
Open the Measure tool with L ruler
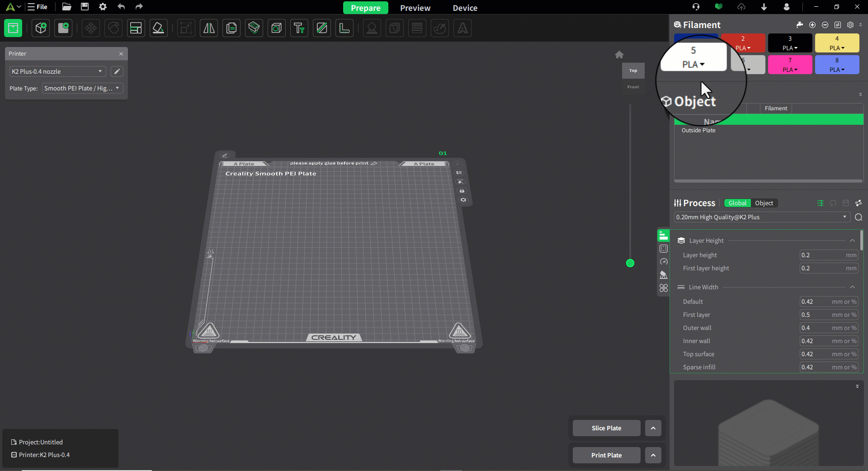344,28
